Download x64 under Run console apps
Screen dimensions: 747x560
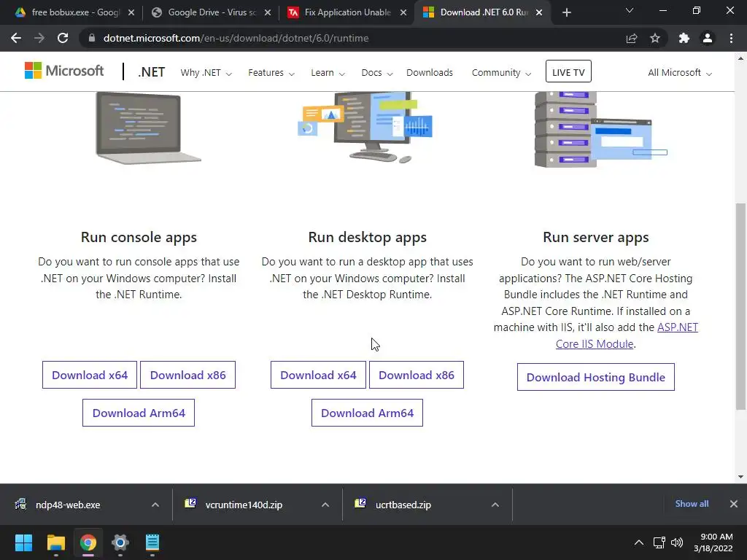tap(90, 375)
